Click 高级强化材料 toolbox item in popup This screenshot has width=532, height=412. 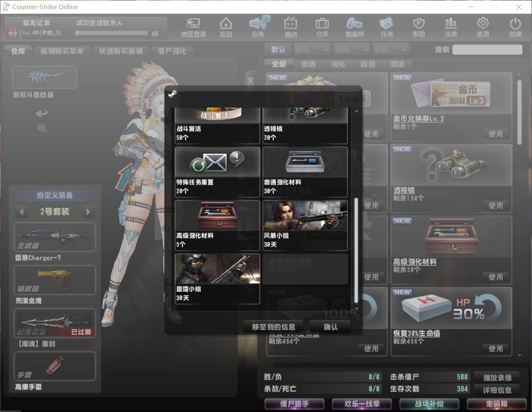(x=217, y=225)
